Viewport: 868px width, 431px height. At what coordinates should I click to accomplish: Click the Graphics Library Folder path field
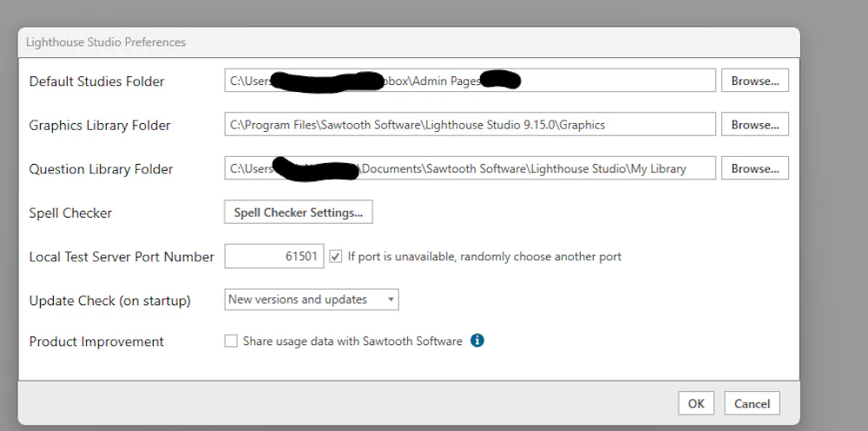(x=470, y=125)
